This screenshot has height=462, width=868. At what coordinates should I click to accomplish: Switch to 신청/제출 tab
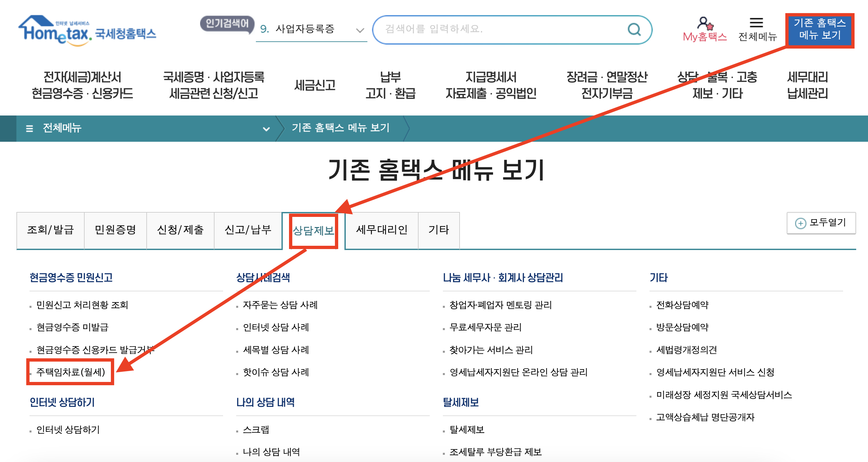[180, 230]
